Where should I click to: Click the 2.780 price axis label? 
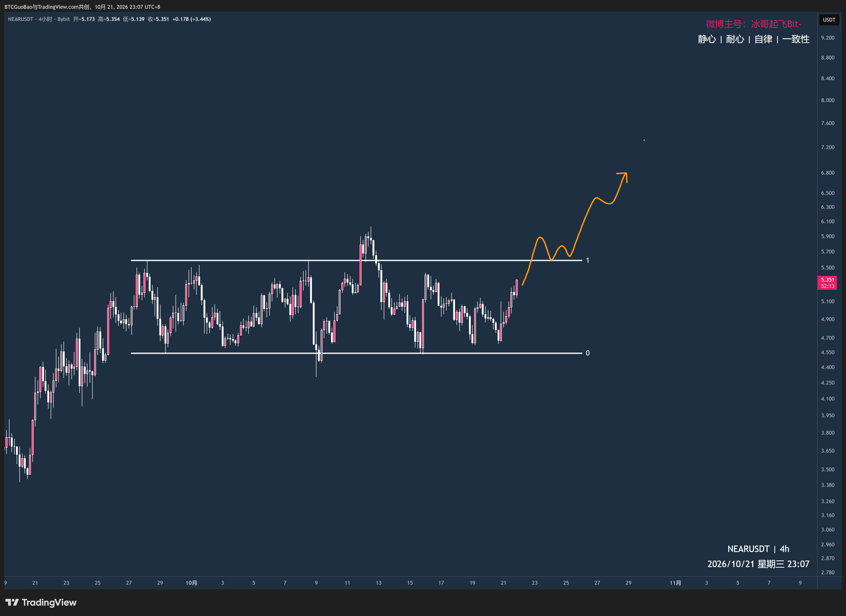tap(828, 572)
